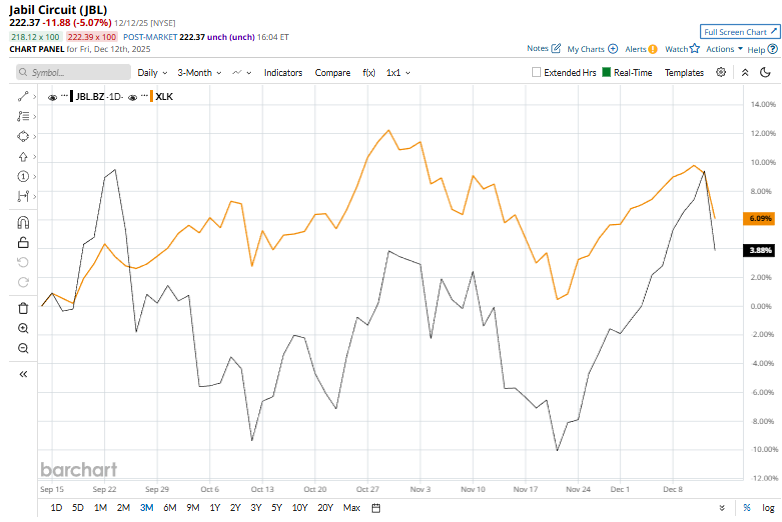782x522 pixels.
Task: Click the undo arrow icon
Action: 23,262
